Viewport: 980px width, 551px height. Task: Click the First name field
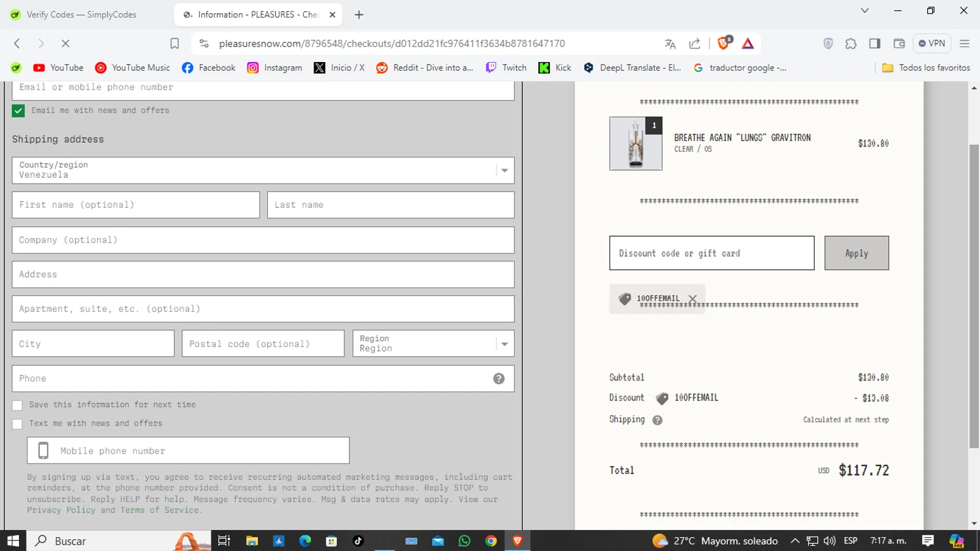[x=136, y=205]
